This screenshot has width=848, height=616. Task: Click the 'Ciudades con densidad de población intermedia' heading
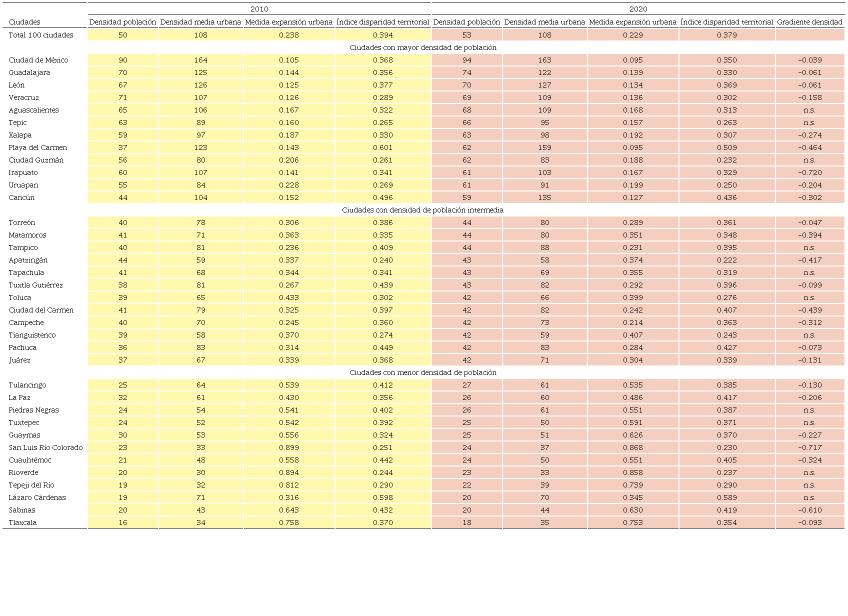click(423, 210)
